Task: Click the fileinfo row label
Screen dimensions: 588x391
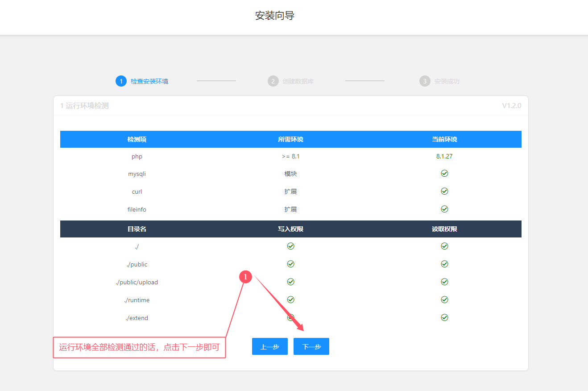Action: click(137, 209)
